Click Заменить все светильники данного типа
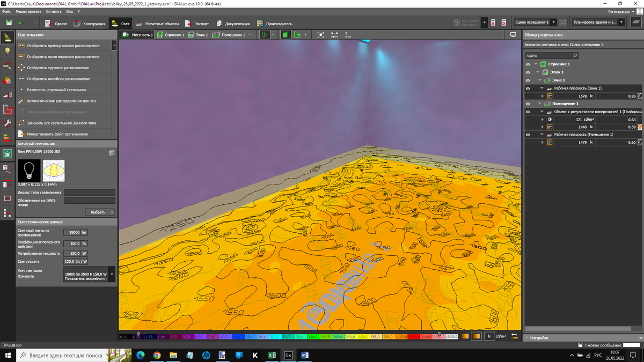 coord(63,123)
